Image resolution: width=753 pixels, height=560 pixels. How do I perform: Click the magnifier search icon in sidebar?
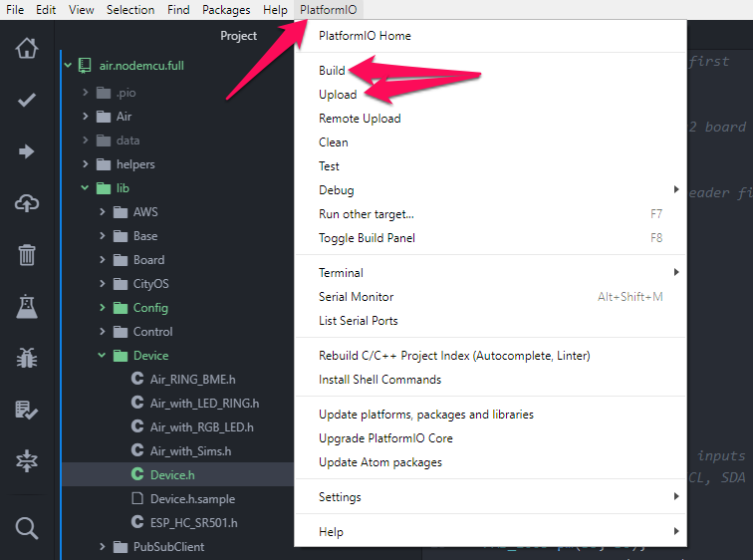(x=27, y=528)
